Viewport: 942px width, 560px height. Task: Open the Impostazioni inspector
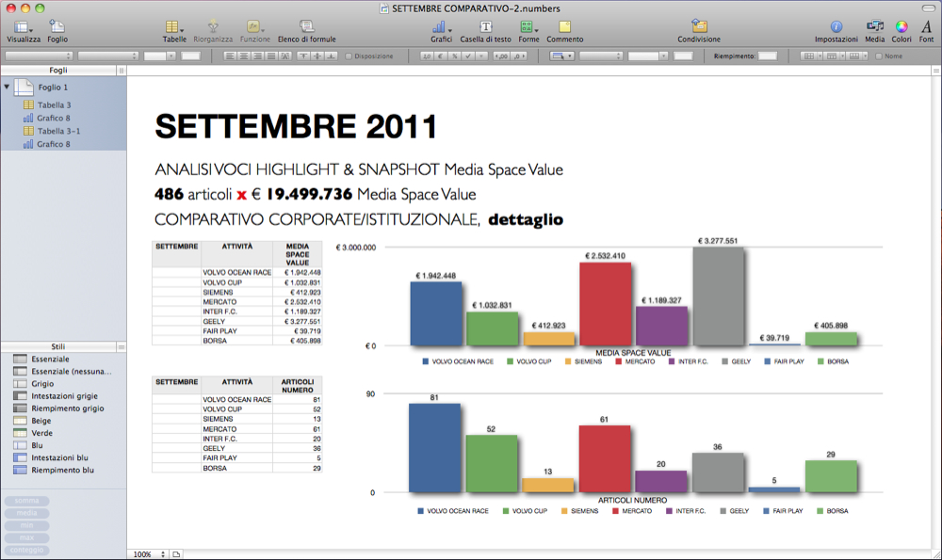pyautogui.click(x=836, y=27)
